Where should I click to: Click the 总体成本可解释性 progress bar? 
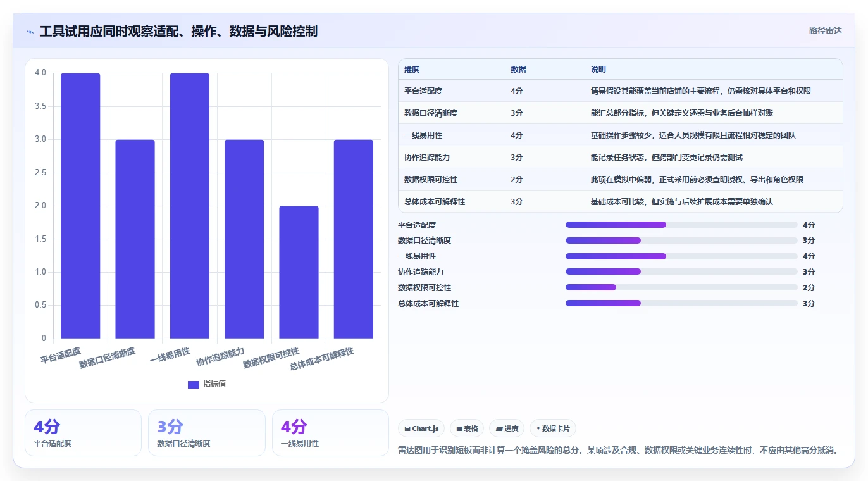pyautogui.click(x=681, y=304)
